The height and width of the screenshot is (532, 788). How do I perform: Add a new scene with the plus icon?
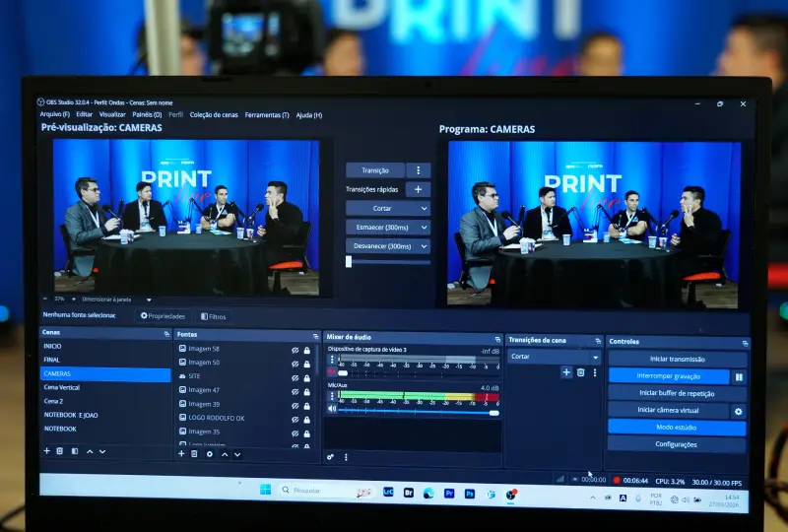(x=46, y=451)
